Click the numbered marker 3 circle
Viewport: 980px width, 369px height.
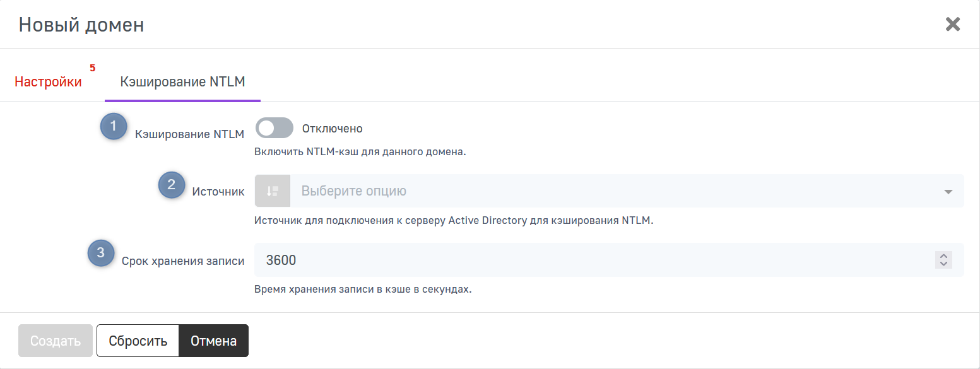101,254
